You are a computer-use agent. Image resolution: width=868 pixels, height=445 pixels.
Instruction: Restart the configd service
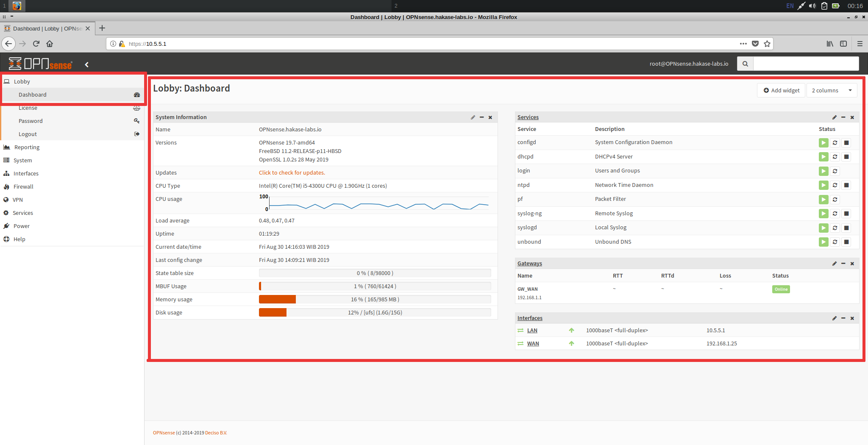tap(835, 143)
